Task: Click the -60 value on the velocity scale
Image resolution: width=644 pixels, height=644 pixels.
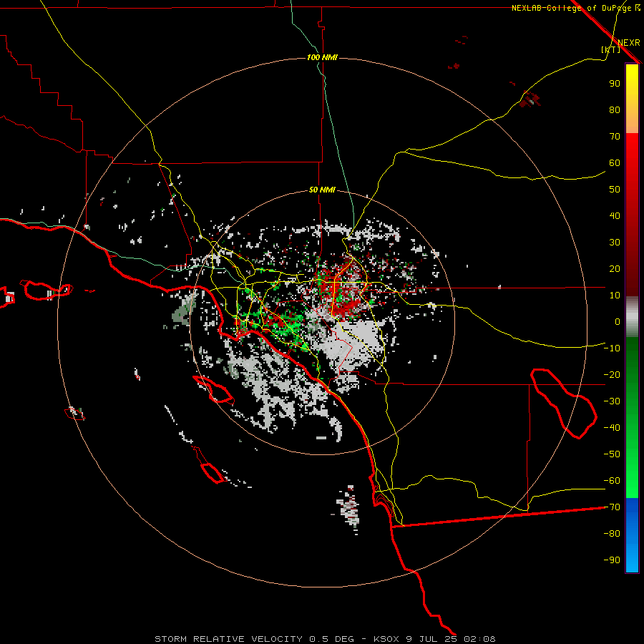Action: pos(612,481)
